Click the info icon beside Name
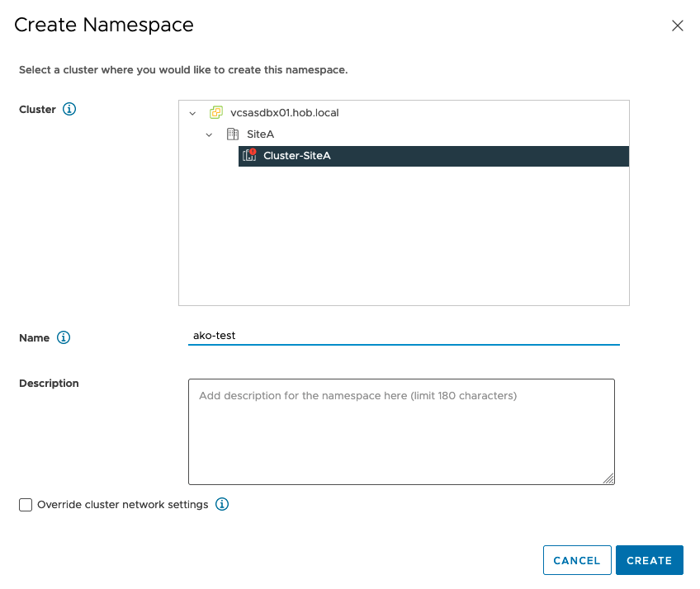 point(64,337)
